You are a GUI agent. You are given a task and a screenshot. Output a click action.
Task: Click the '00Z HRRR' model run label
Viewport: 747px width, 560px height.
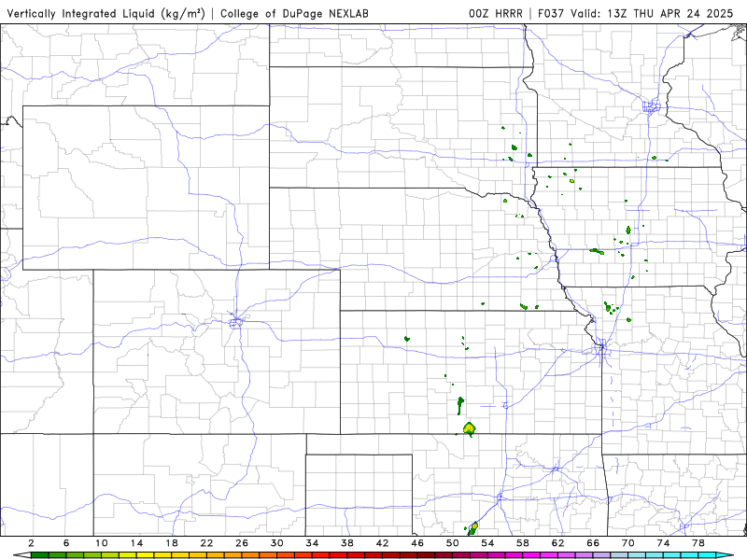point(496,13)
